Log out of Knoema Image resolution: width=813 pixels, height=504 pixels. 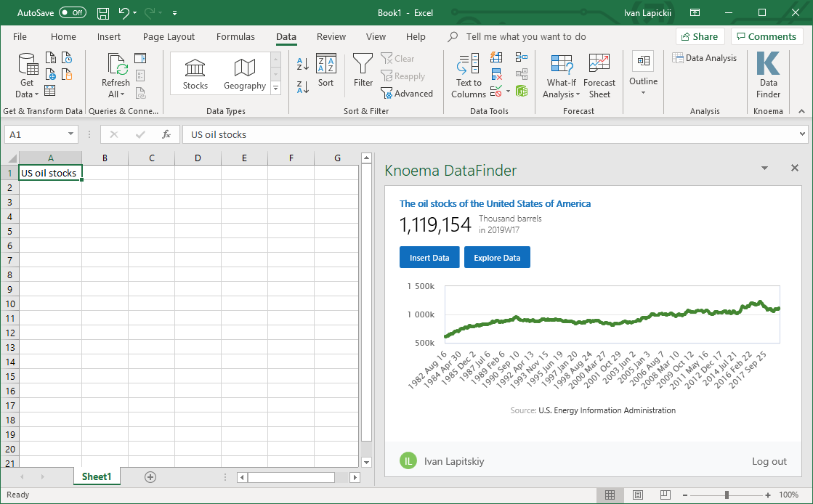(x=769, y=461)
